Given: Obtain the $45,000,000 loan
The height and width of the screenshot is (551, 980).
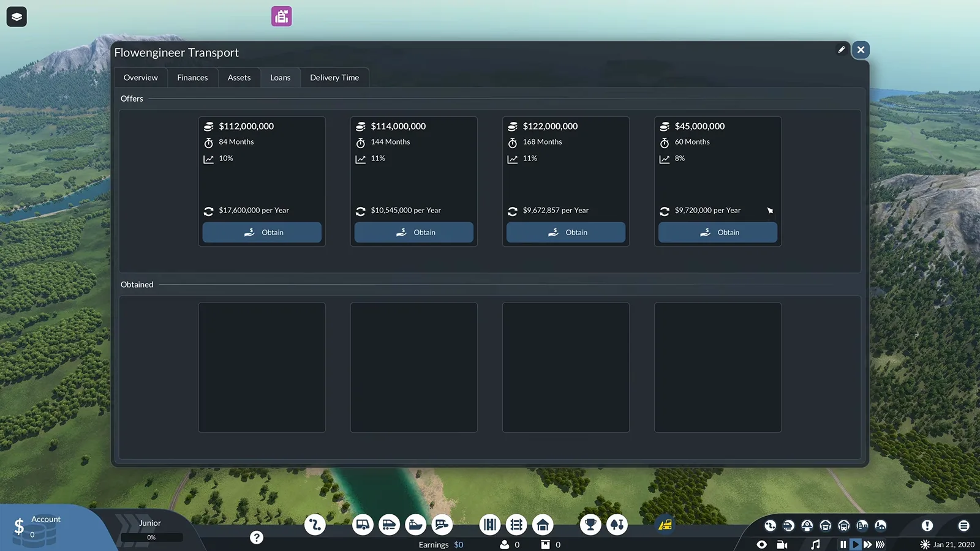Looking at the screenshot, I should coord(718,232).
